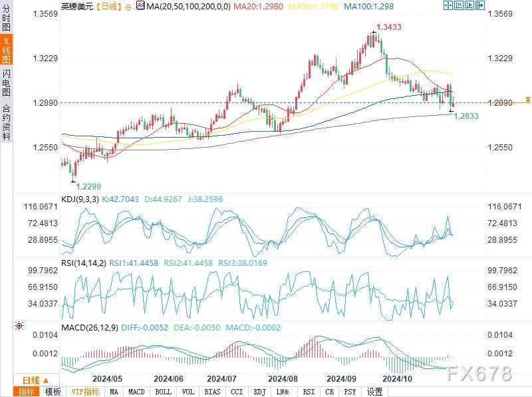Click the RSI(14,14,2) panel label
532x397 pixels.
[84, 263]
